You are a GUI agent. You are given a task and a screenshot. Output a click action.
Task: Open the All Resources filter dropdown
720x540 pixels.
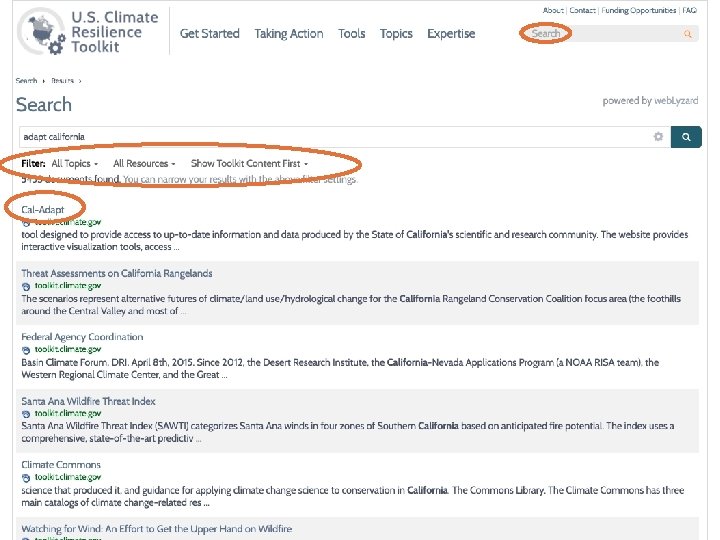point(144,163)
